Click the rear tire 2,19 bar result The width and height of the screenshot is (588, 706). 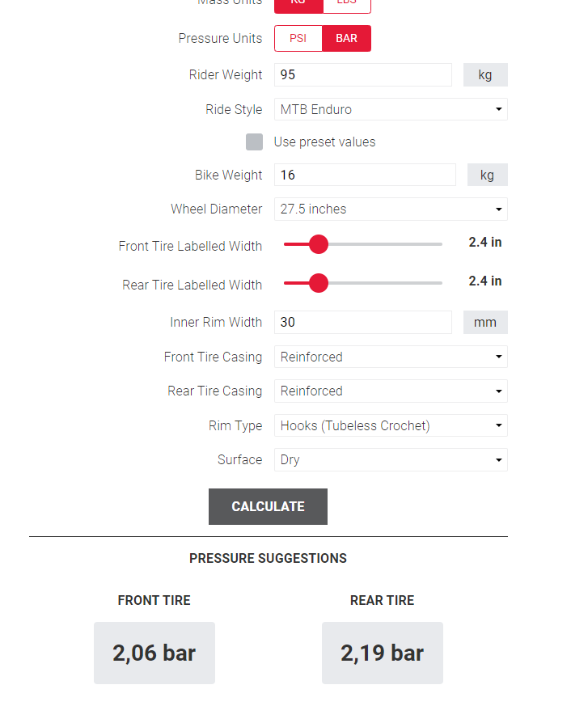point(382,653)
